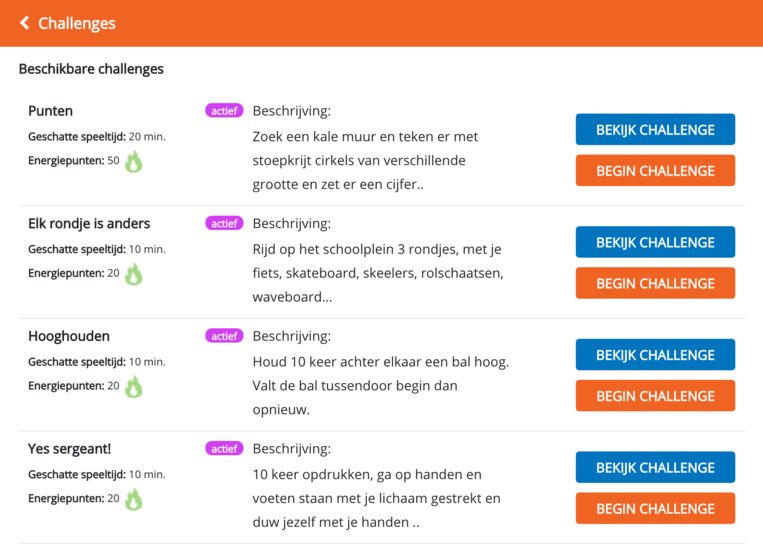Click the actief badge next to Hooghouden
This screenshot has width=763, height=544.
(x=224, y=336)
